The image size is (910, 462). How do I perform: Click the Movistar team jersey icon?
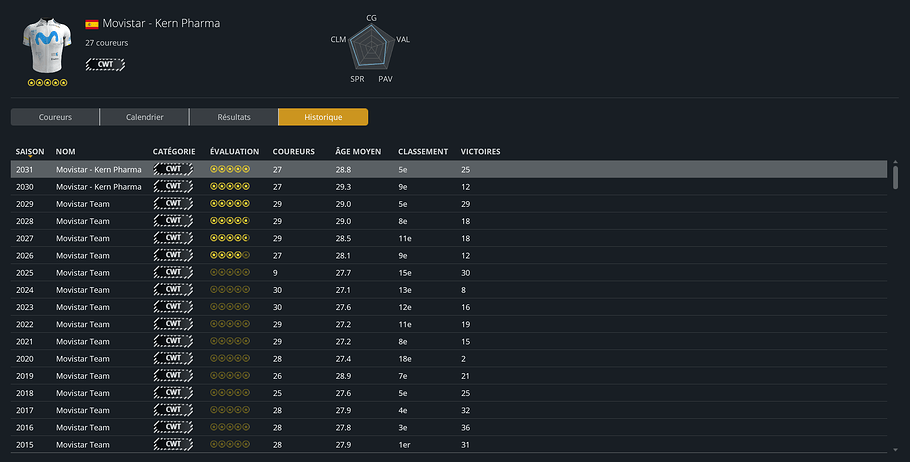46,46
